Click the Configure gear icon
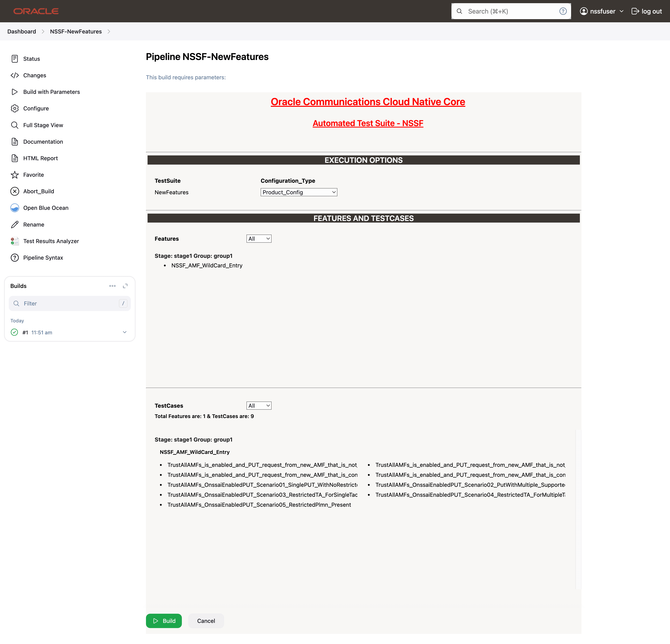Image resolution: width=670 pixels, height=644 pixels. (x=15, y=108)
